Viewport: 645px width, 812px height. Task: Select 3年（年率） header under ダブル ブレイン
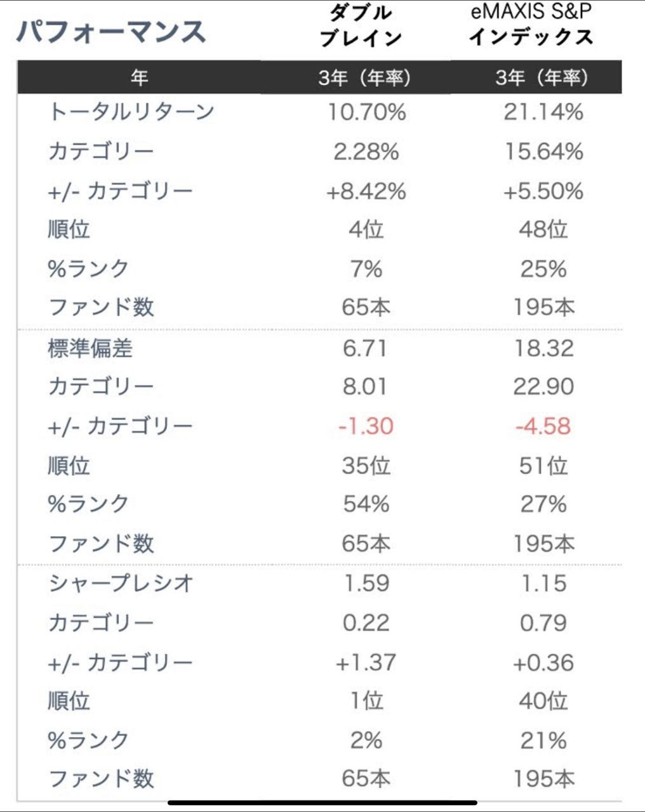click(x=365, y=77)
